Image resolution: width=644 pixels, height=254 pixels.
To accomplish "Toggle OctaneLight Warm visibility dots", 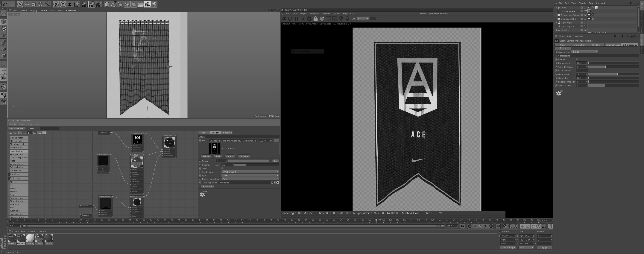I will point(584,15).
